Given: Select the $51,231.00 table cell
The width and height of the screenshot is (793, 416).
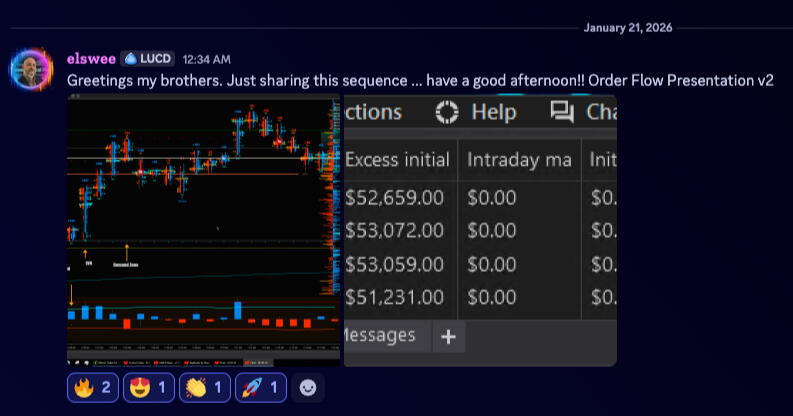Looking at the screenshot, I should click(395, 297).
